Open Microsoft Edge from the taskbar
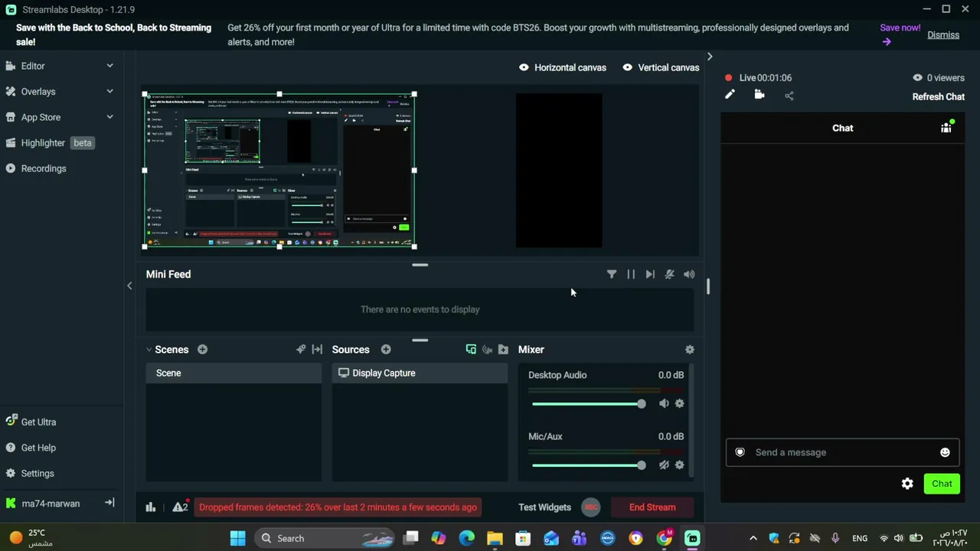Image resolution: width=980 pixels, height=551 pixels. pyautogui.click(x=466, y=538)
